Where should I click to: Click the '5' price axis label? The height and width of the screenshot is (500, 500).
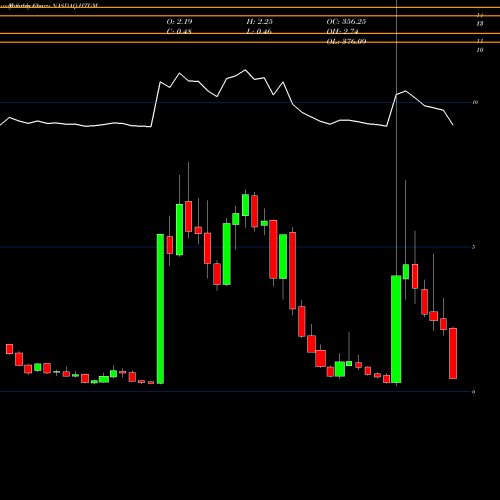[x=474, y=247]
